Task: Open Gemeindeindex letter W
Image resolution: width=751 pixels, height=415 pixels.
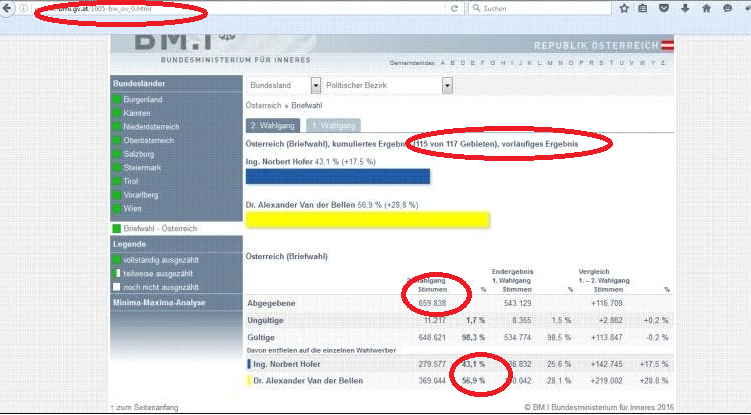Action: (642, 63)
